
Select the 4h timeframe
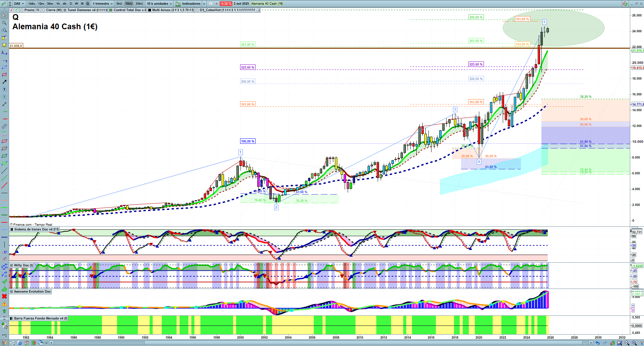[x=65, y=4]
